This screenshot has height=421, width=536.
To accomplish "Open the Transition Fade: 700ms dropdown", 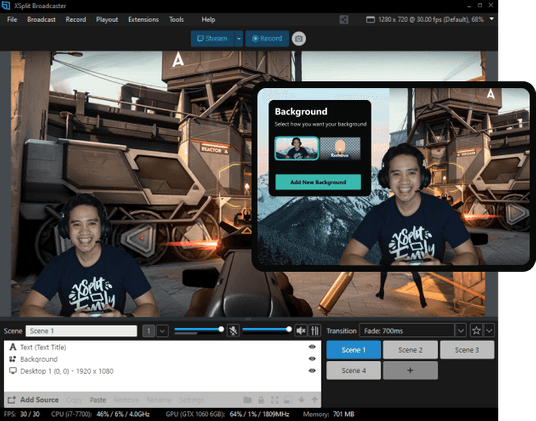I will click(460, 330).
